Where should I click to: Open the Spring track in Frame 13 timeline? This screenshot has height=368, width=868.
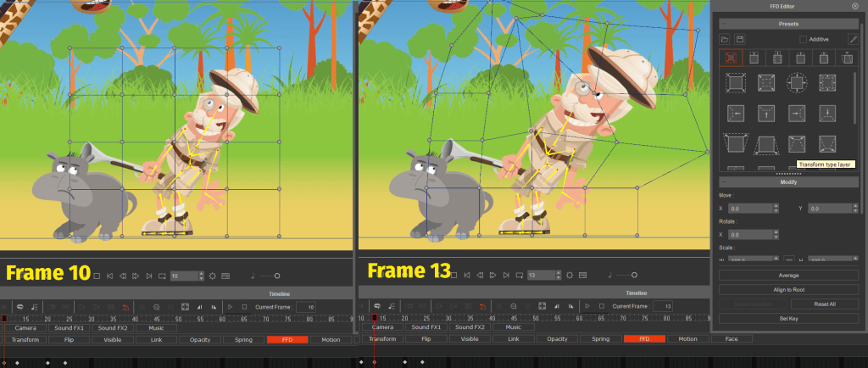[601, 338]
